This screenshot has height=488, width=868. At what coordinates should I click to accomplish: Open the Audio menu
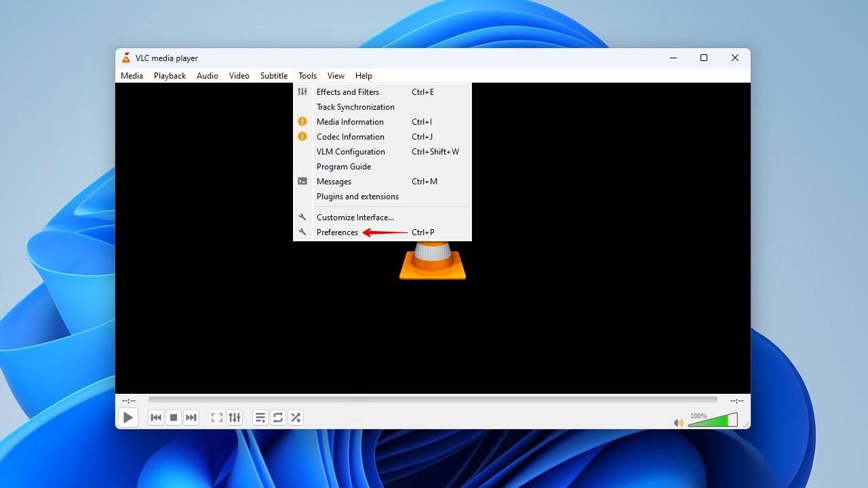208,76
